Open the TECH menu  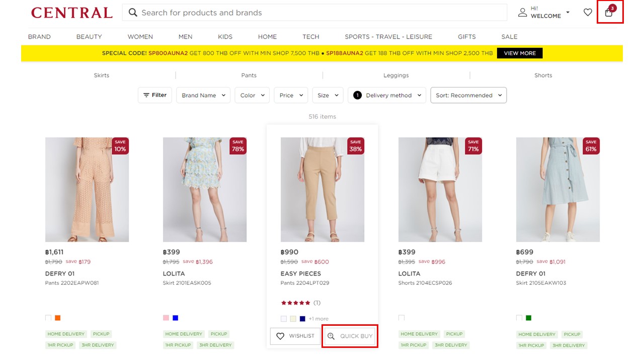click(311, 37)
